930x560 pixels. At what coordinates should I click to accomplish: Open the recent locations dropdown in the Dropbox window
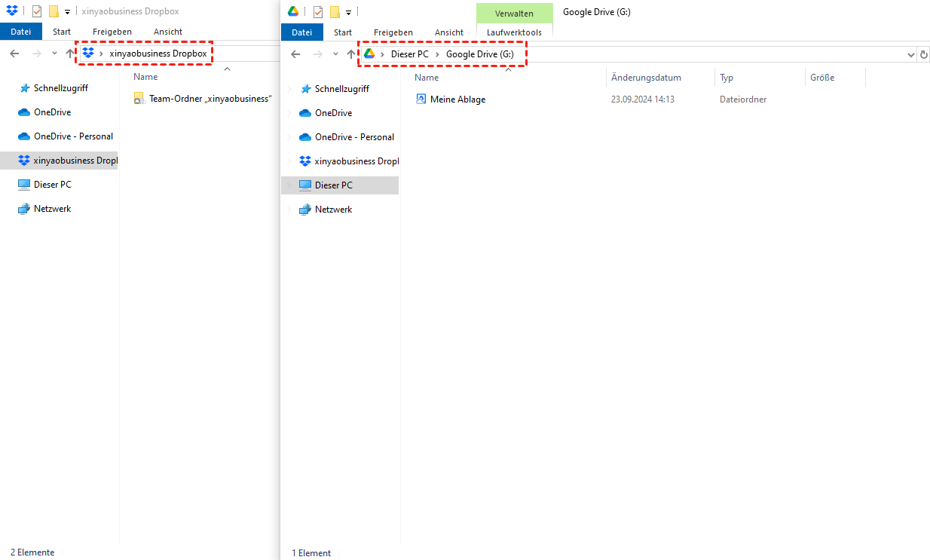[54, 54]
